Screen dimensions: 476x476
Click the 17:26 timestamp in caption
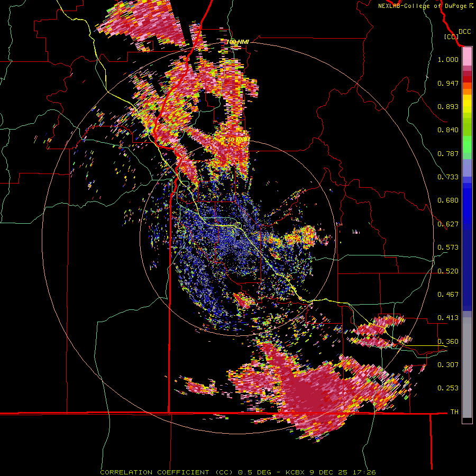pyautogui.click(x=364, y=472)
